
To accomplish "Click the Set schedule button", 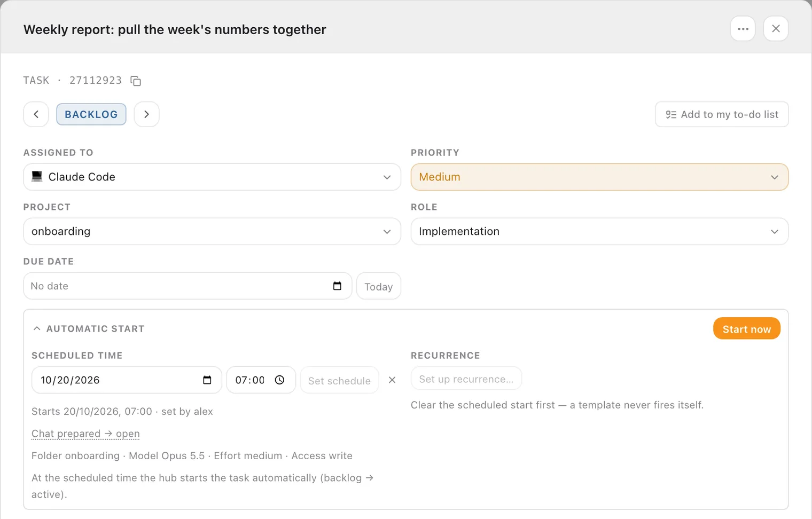I will (x=339, y=380).
